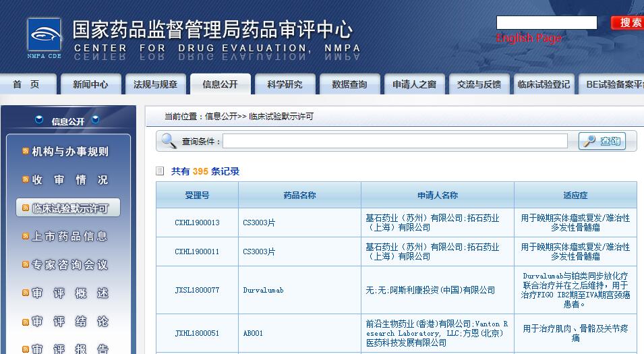Open 临床试验登记 tab
Screen dimensions: 644x354
544,84
